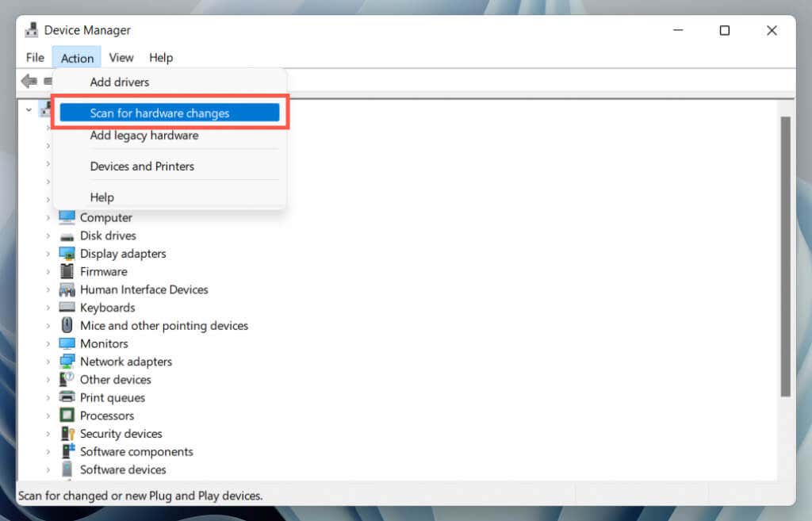Viewport: 812px width, 521px height.
Task: Expand the Keyboards category
Action: point(48,308)
